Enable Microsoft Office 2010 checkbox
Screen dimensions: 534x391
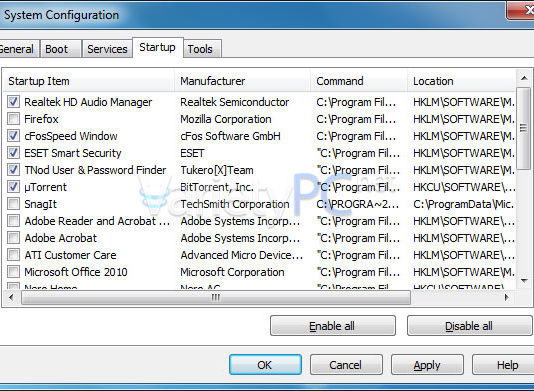click(x=14, y=272)
